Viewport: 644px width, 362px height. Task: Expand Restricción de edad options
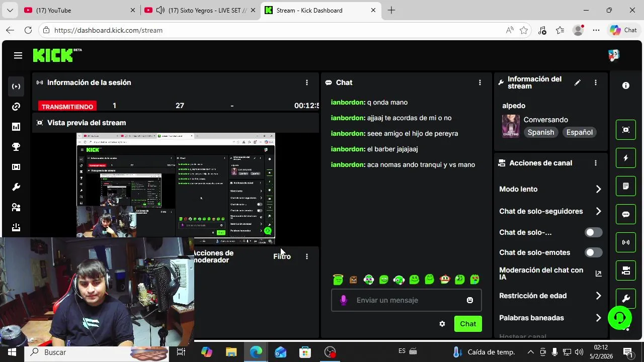click(598, 296)
